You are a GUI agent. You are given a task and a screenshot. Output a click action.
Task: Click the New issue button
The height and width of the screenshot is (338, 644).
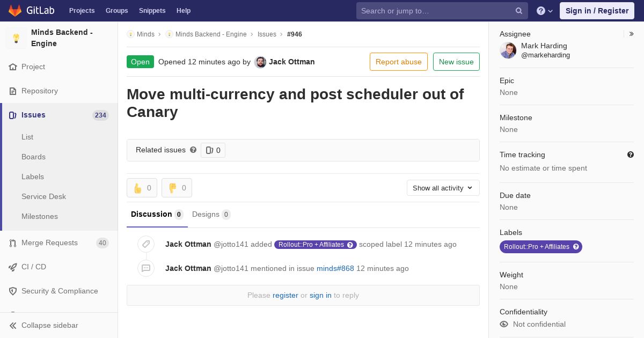click(x=456, y=62)
